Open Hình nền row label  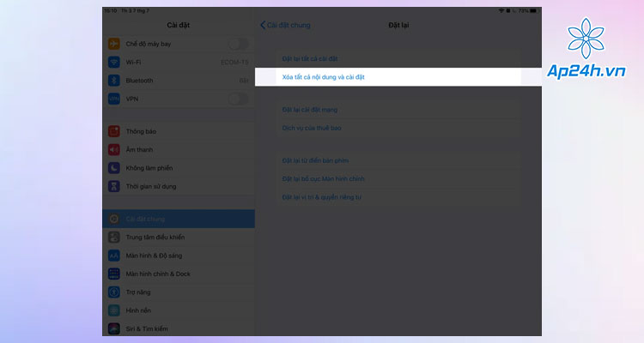click(x=138, y=310)
